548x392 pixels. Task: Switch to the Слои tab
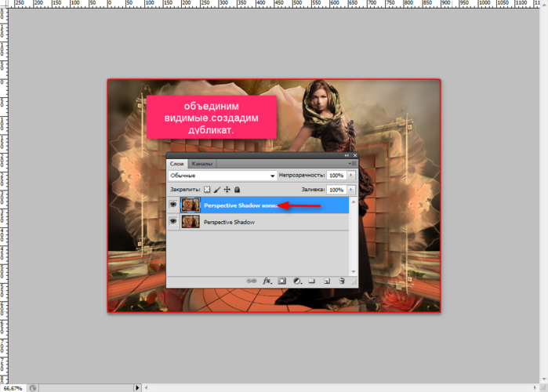tap(177, 164)
